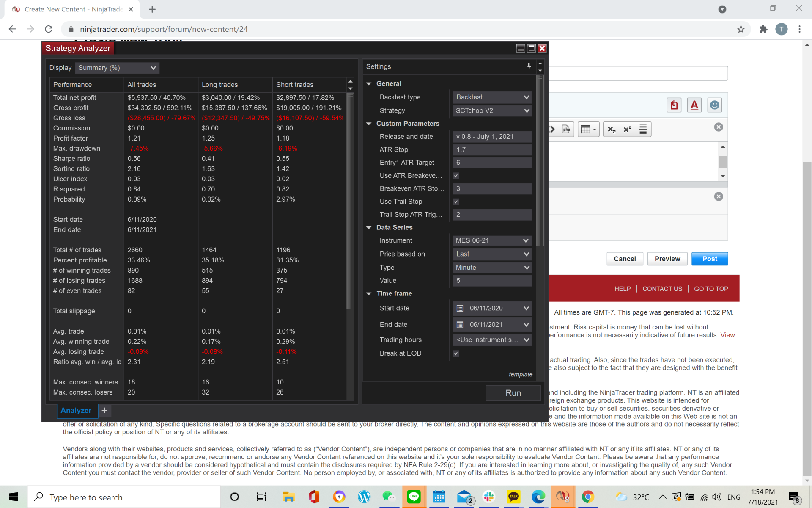Click the blue Post button
The width and height of the screenshot is (812, 508).
(x=709, y=259)
